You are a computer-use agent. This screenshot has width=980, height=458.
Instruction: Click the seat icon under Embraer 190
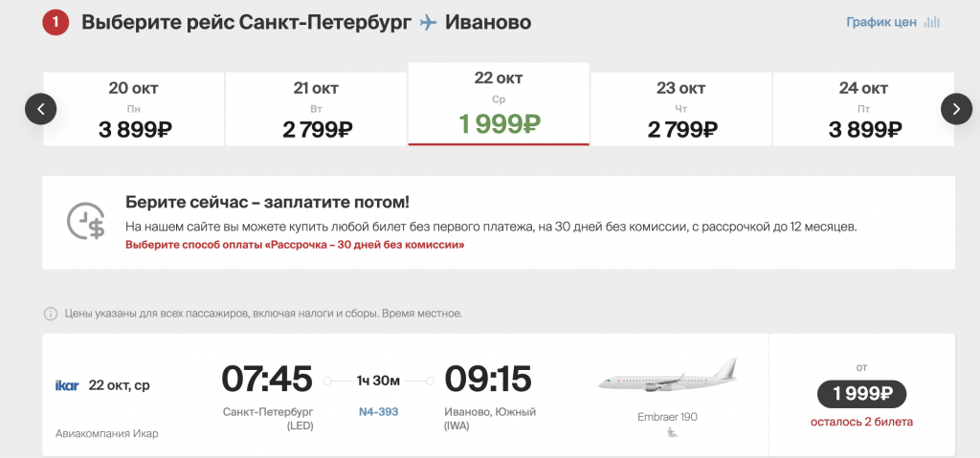673,432
